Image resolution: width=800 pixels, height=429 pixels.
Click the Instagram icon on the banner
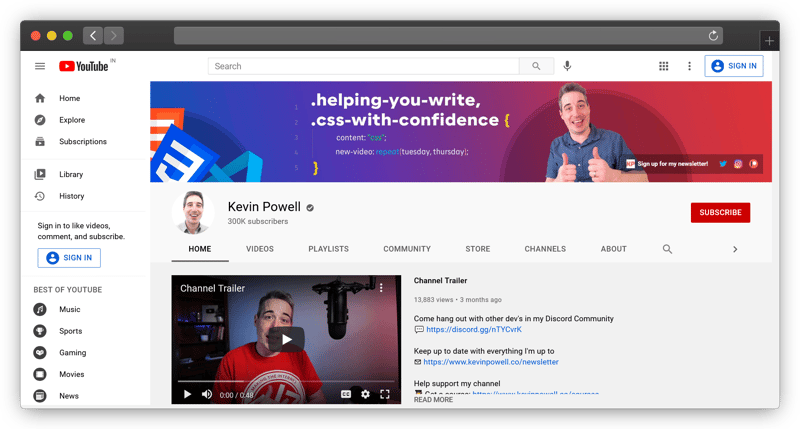point(738,164)
